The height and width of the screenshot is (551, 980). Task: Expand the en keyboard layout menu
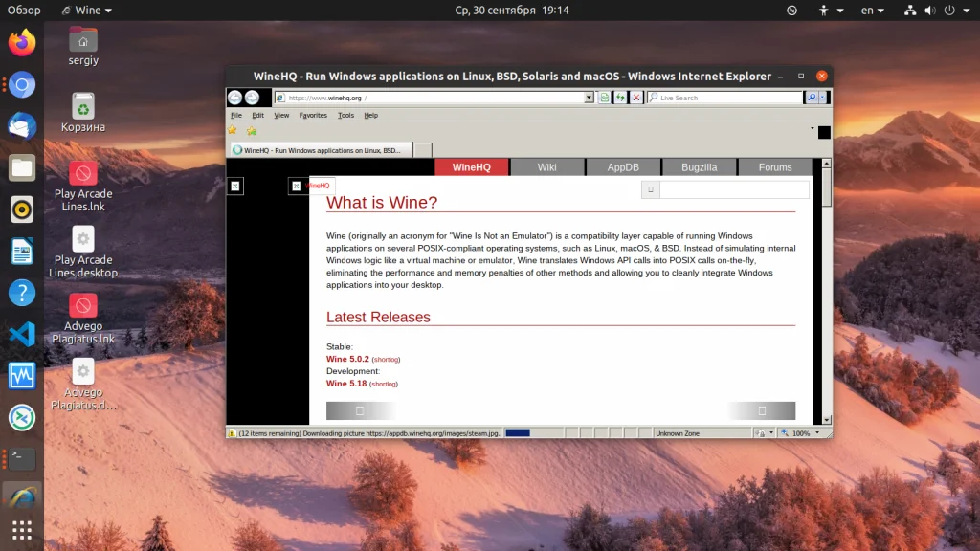pos(873,10)
